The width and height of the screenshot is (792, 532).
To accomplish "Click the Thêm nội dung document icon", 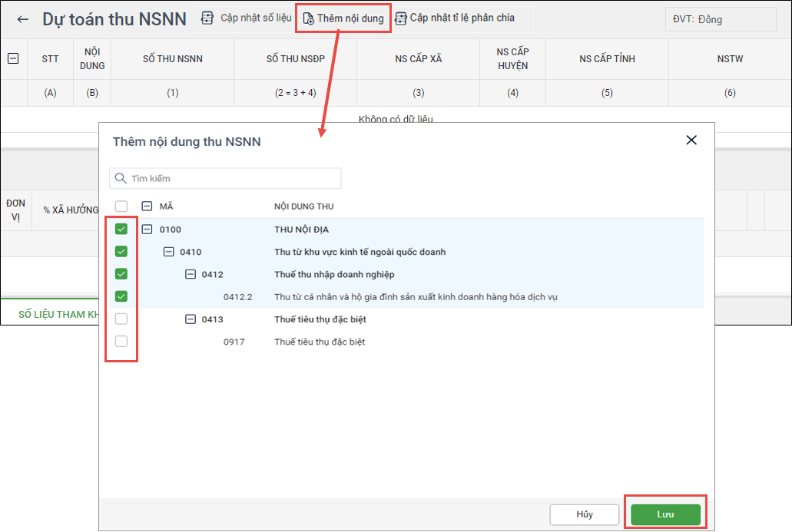I will pyautogui.click(x=308, y=18).
